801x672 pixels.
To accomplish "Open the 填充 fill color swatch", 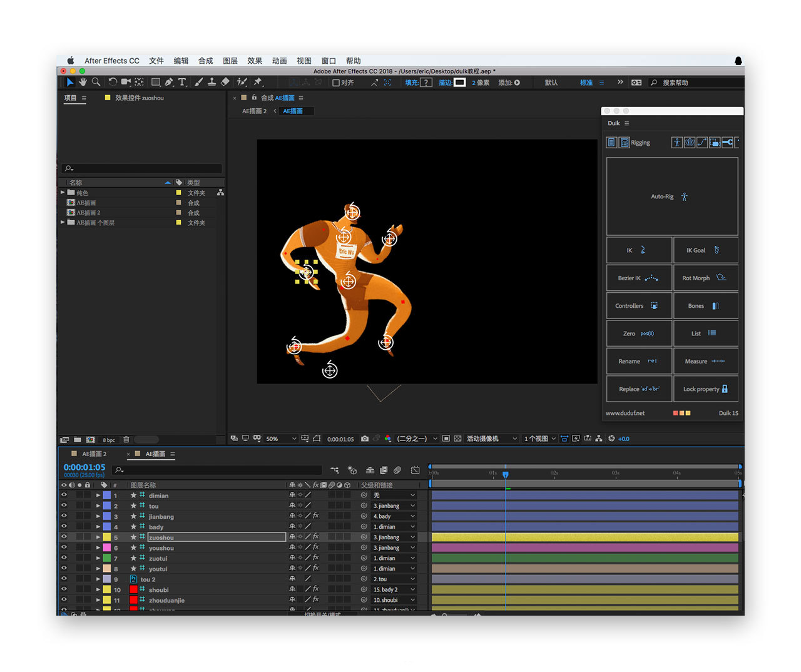I will point(426,83).
